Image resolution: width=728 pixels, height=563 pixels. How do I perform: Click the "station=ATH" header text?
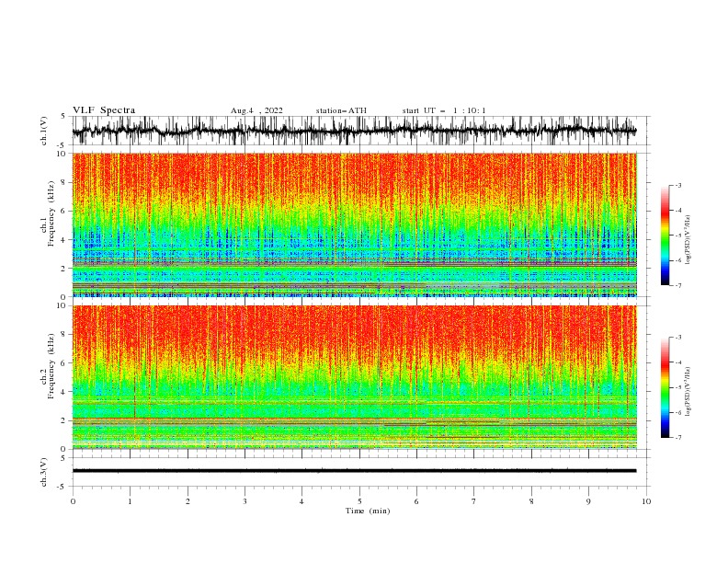coord(341,110)
